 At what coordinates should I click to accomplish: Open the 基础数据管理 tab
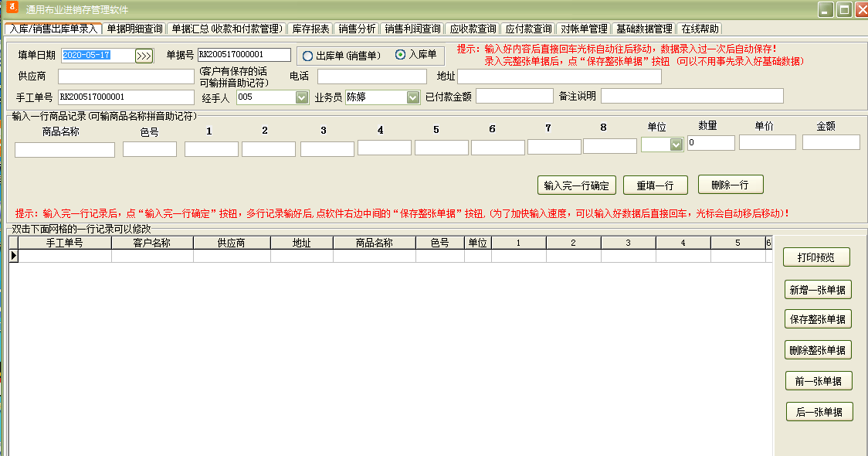point(644,29)
